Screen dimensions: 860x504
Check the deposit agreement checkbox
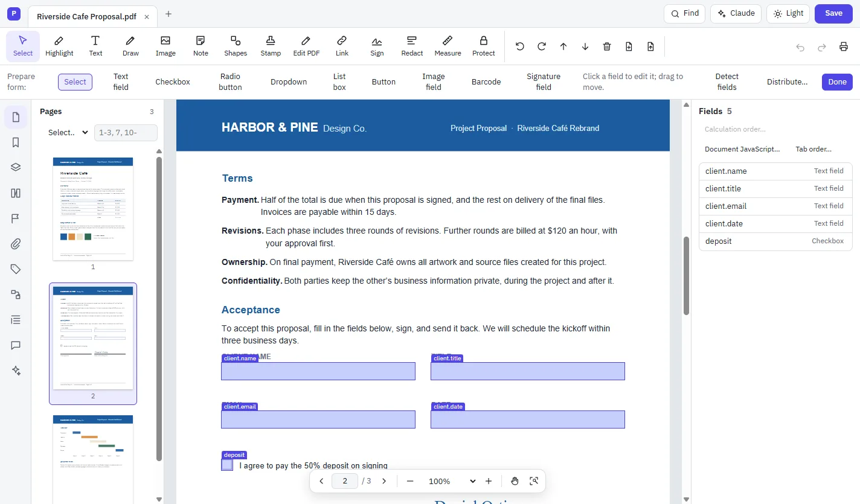tap(227, 465)
